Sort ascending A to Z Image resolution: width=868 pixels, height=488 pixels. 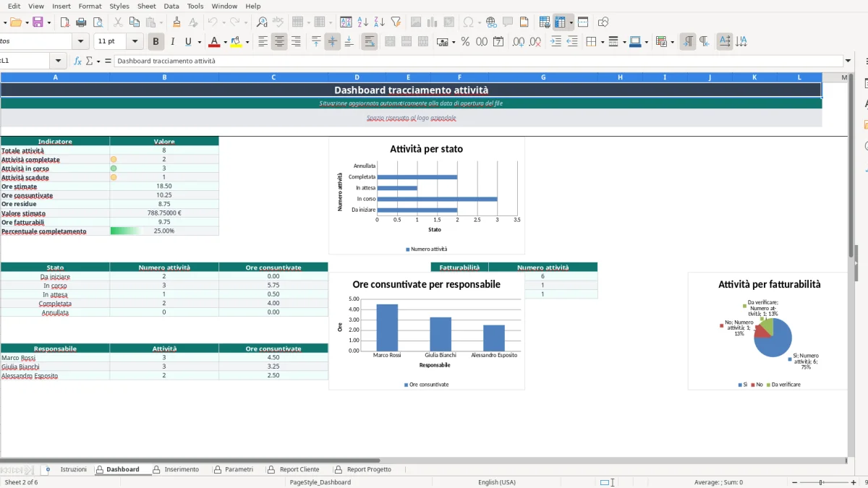(363, 22)
